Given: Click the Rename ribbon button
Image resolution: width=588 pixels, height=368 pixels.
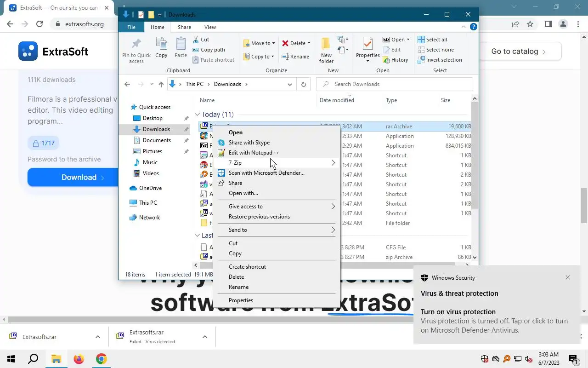Looking at the screenshot, I should (x=295, y=57).
